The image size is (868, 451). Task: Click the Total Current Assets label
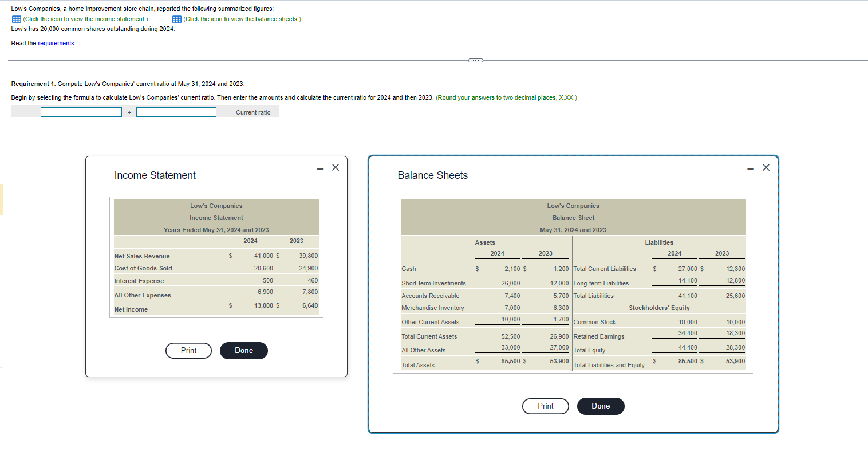pyautogui.click(x=429, y=336)
